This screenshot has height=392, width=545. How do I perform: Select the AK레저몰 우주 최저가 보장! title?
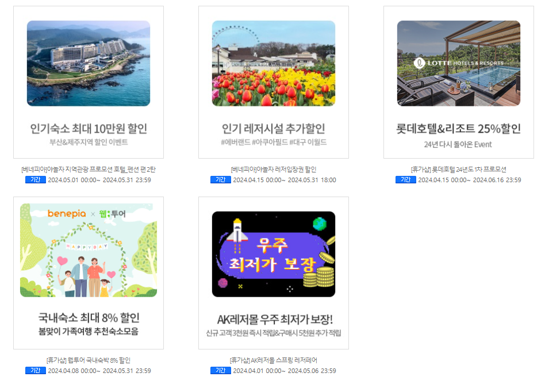[x=273, y=318]
